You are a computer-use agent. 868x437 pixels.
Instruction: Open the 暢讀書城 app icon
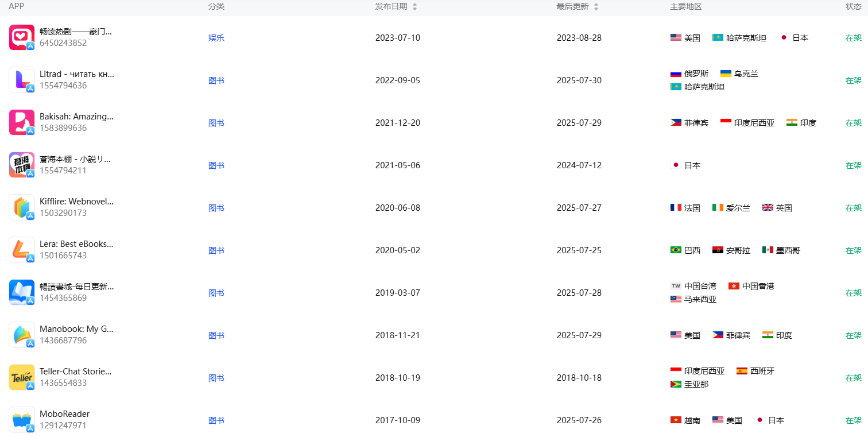[x=22, y=292]
